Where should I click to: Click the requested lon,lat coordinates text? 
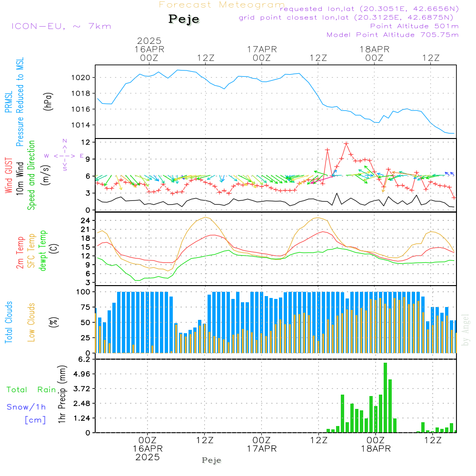(x=369, y=9)
